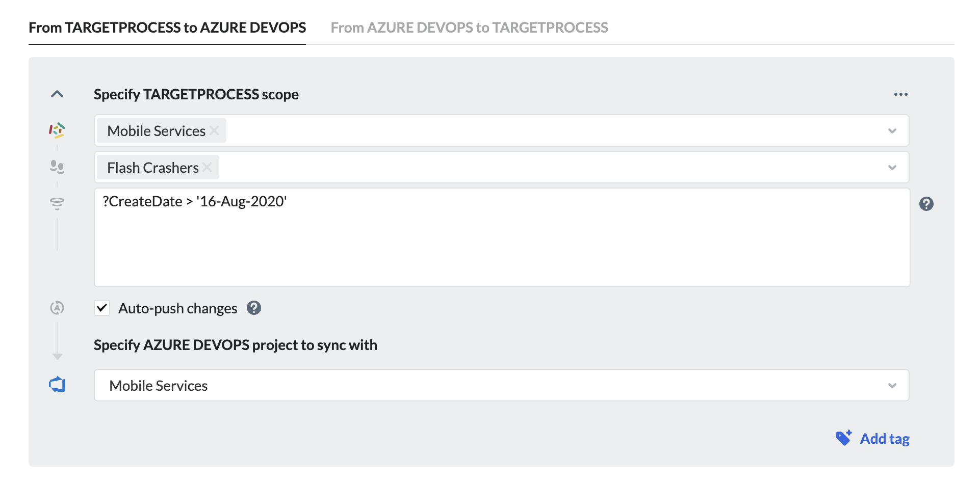Screen dimensions: 980x482
Task: Remove the Mobile Services scope tag
Action: coord(214,130)
